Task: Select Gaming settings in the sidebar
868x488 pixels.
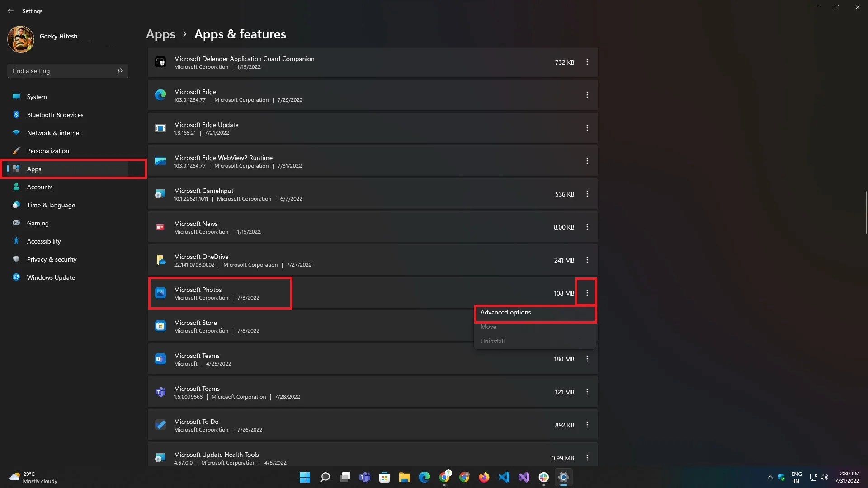Action: pos(38,223)
